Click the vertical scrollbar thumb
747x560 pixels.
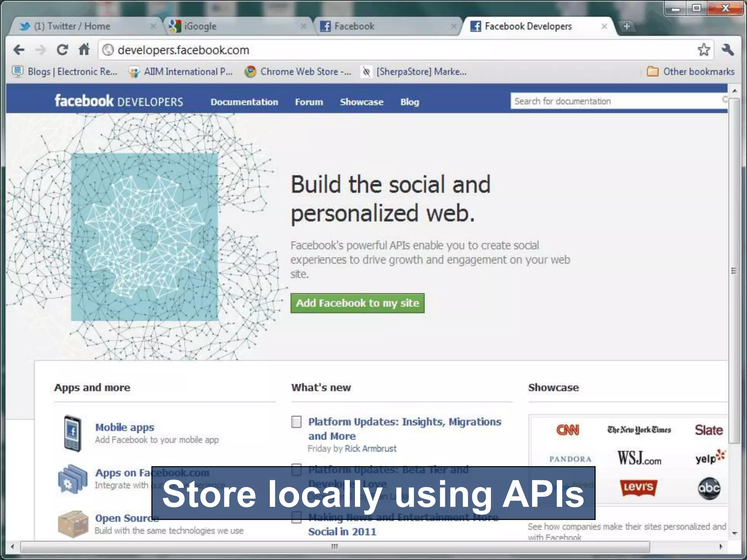point(734,271)
